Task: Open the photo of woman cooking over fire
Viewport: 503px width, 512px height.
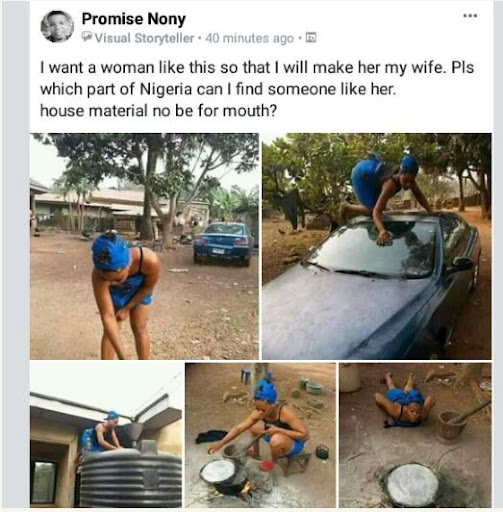Action: 260,435
